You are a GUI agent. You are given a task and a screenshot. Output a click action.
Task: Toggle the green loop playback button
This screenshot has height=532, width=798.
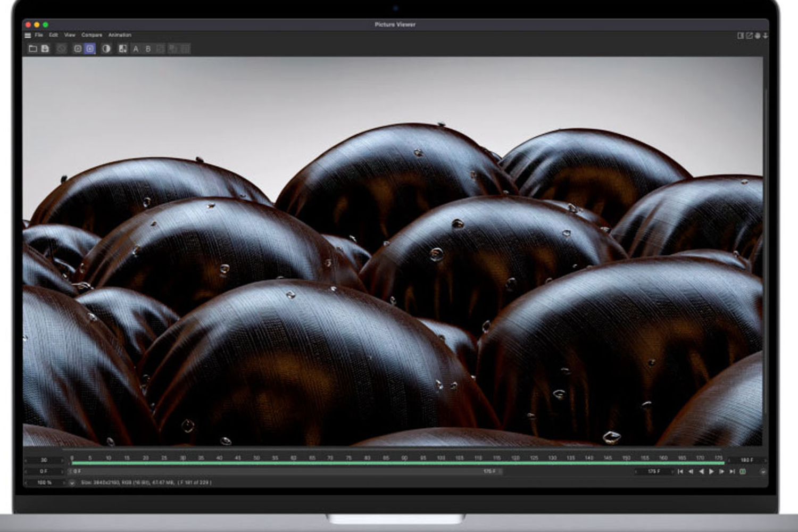pyautogui.click(x=743, y=471)
